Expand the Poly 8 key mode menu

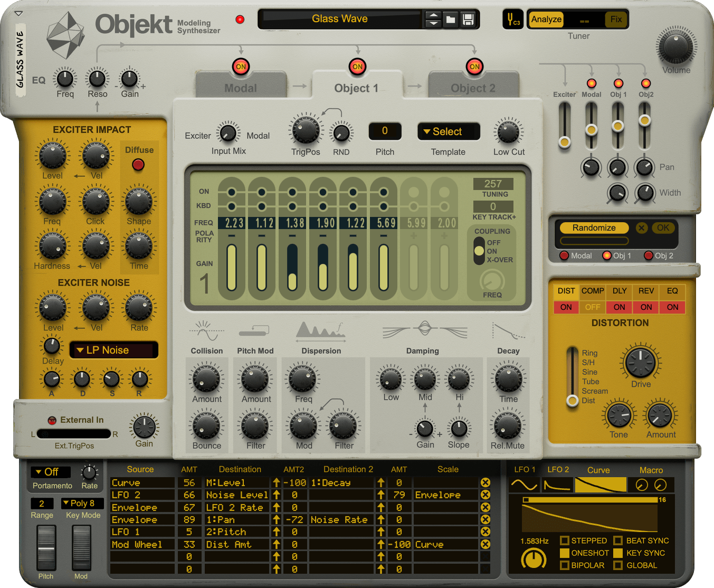click(82, 503)
